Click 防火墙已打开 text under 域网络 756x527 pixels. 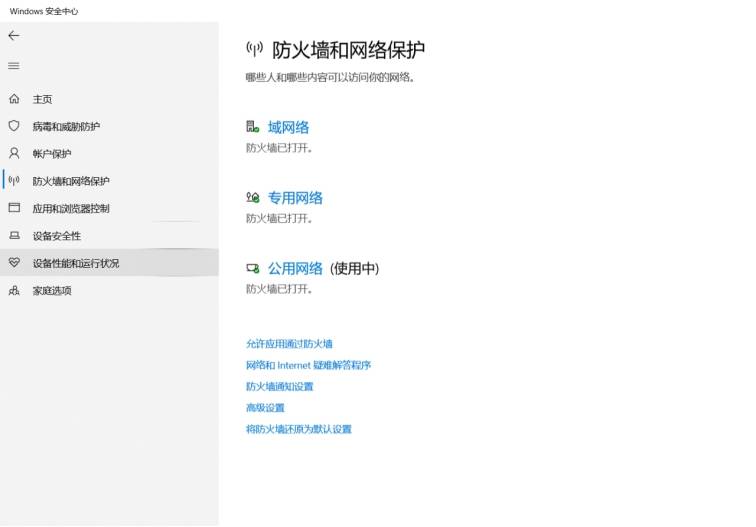coord(279,148)
